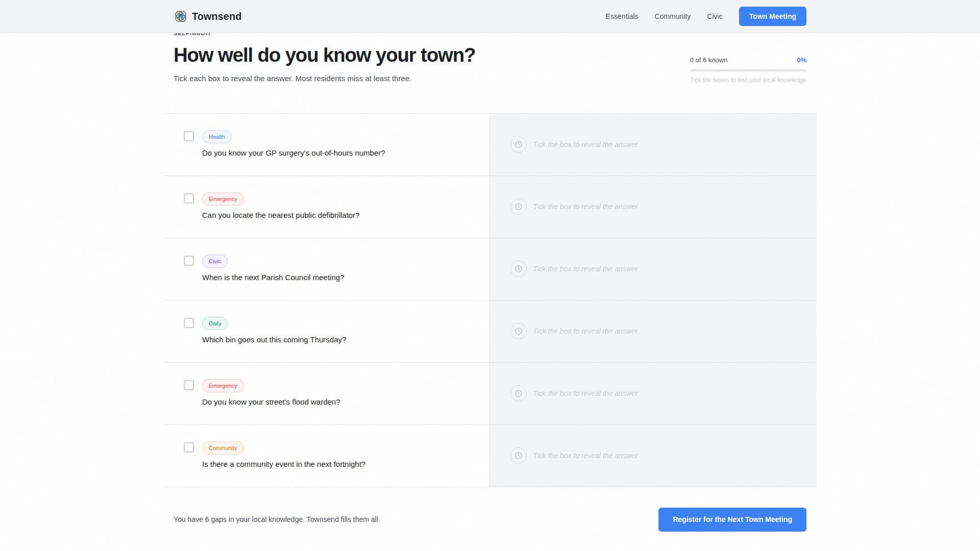
Task: Click the clock icon in the Thursday bin answer panel
Action: (x=519, y=331)
